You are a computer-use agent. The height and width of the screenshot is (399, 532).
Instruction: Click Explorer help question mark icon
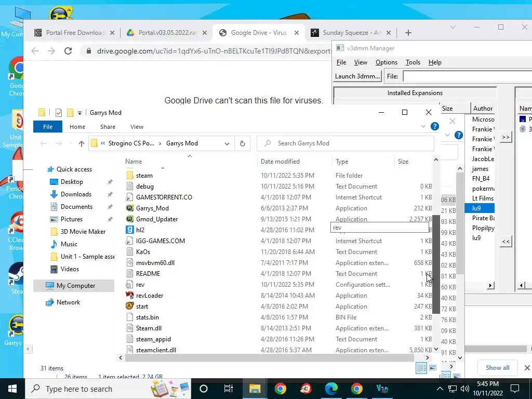tap(435, 127)
